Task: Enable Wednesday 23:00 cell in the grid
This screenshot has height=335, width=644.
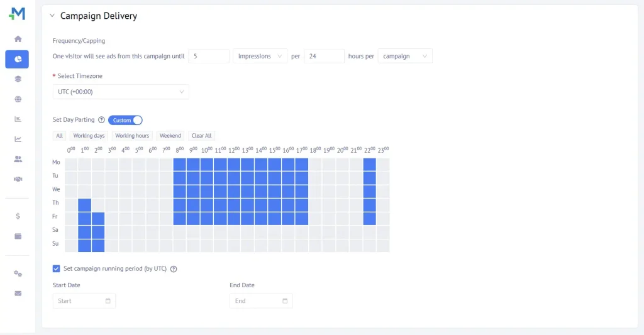Action: (383, 191)
